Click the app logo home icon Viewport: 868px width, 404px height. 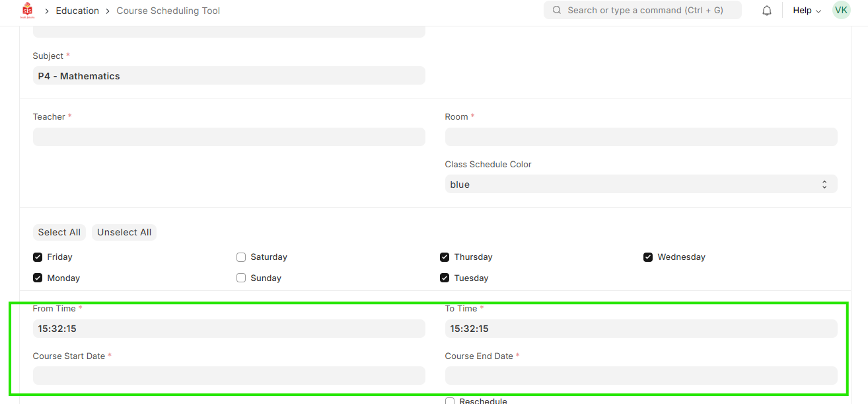[27, 11]
